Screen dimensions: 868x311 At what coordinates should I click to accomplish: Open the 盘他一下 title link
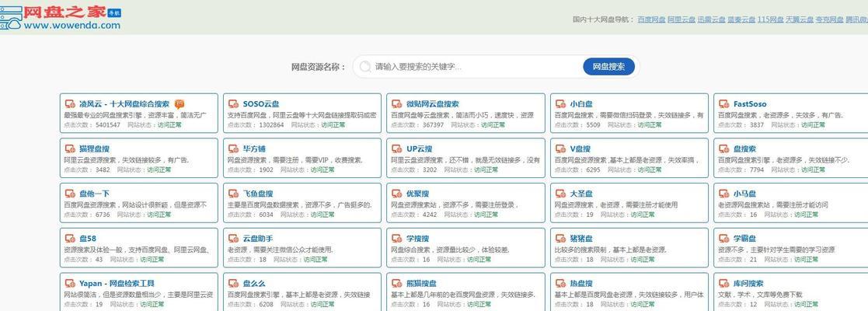(x=94, y=194)
